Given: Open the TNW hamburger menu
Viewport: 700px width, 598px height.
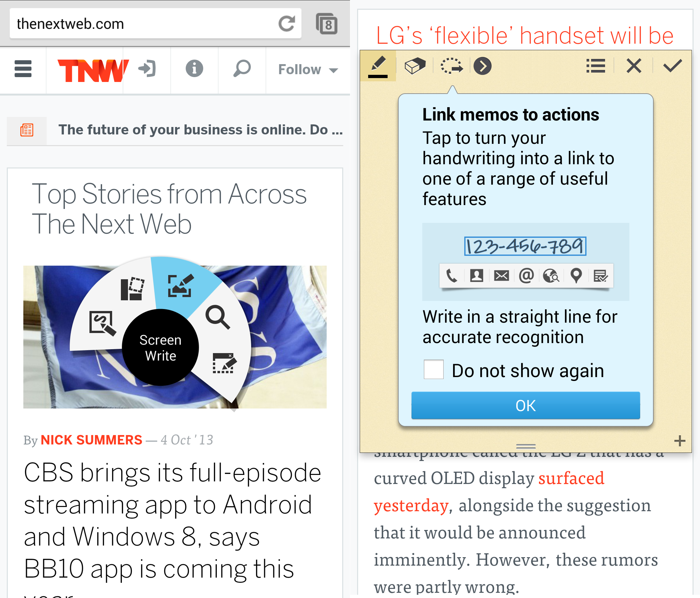Looking at the screenshot, I should click(x=23, y=69).
